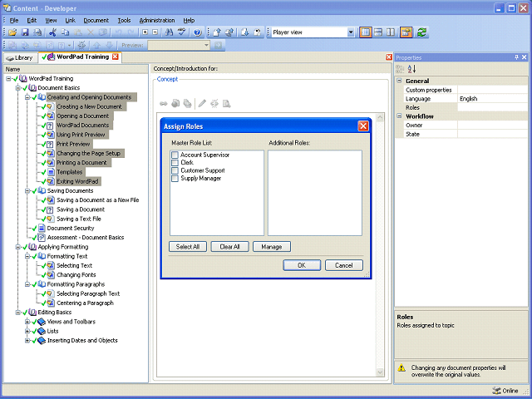Click Select All in Assign Roles
Screen dimensions: 532x399
point(188,247)
